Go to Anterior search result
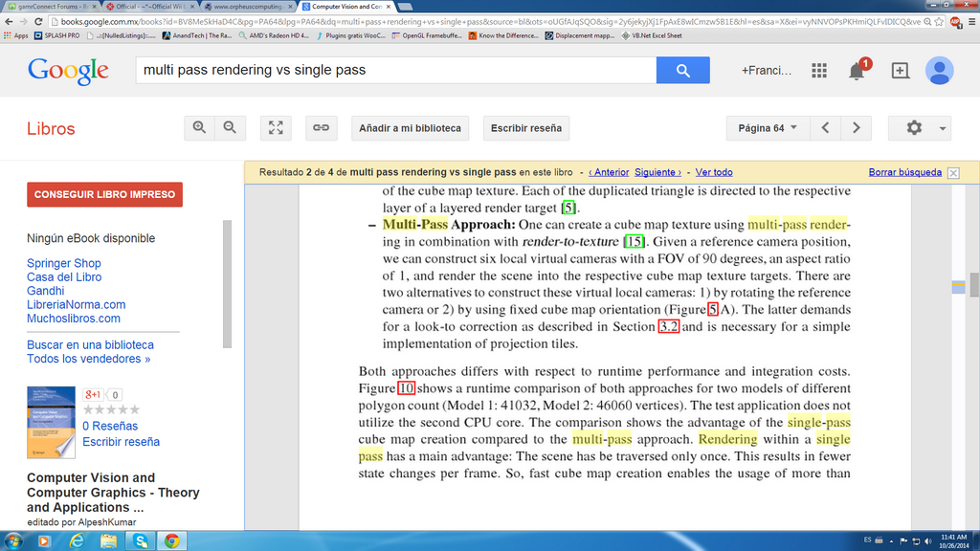Screen dimensions: 980x551 [x=609, y=172]
